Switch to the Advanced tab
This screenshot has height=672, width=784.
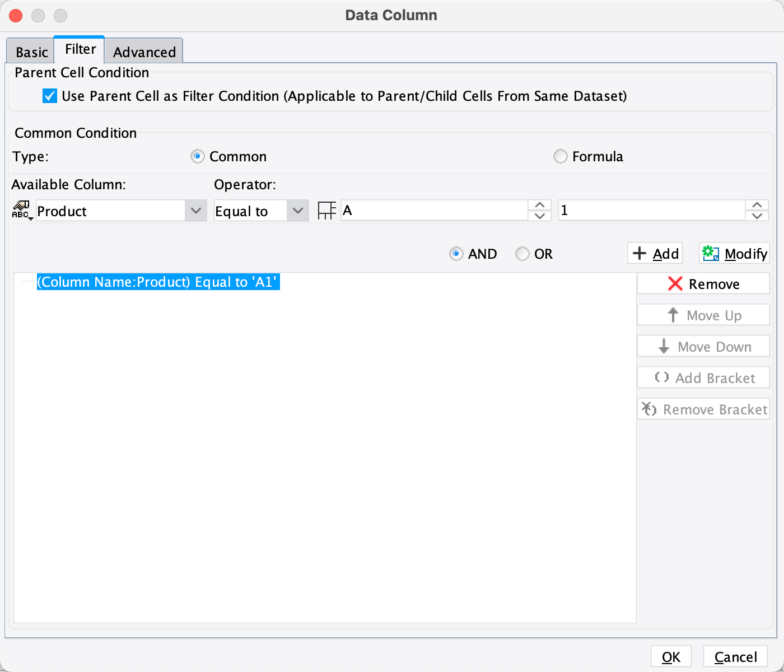[x=143, y=52]
